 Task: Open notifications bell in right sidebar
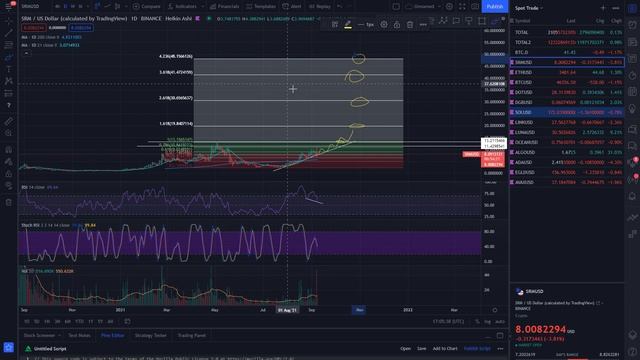tap(632, 196)
